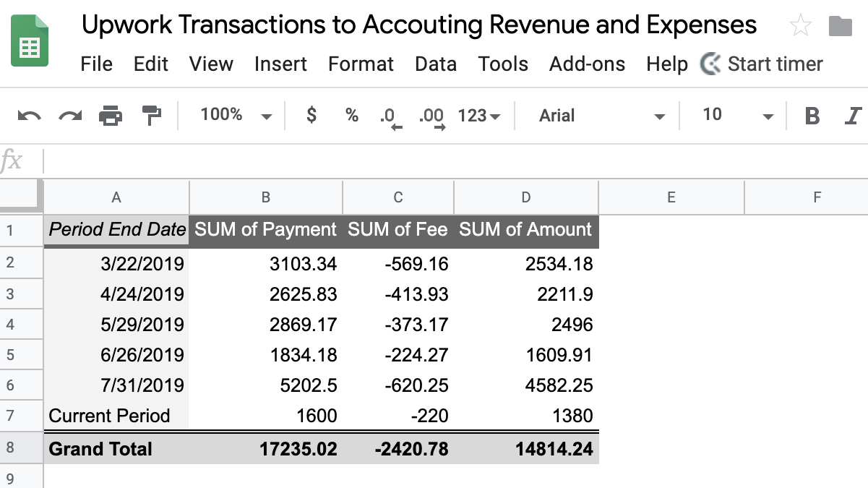Select column A header
This screenshot has width=868, height=488.
116,197
